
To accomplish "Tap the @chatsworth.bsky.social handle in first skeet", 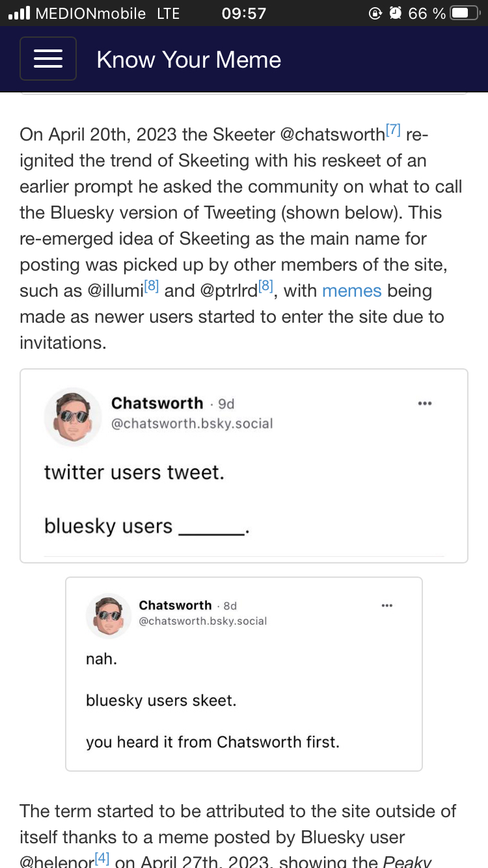I will (192, 424).
